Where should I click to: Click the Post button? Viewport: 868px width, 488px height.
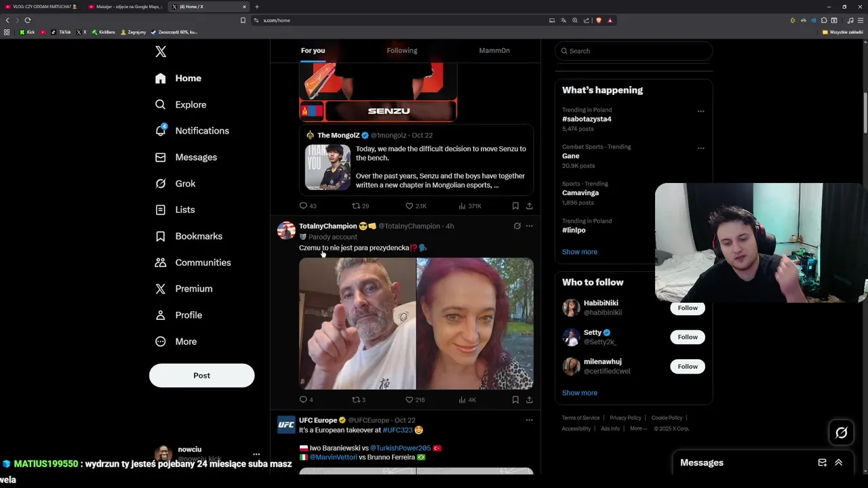coord(201,375)
